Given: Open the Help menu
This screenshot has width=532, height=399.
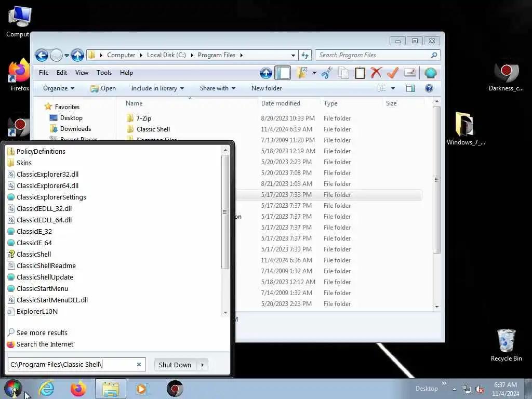Looking at the screenshot, I should point(126,73).
